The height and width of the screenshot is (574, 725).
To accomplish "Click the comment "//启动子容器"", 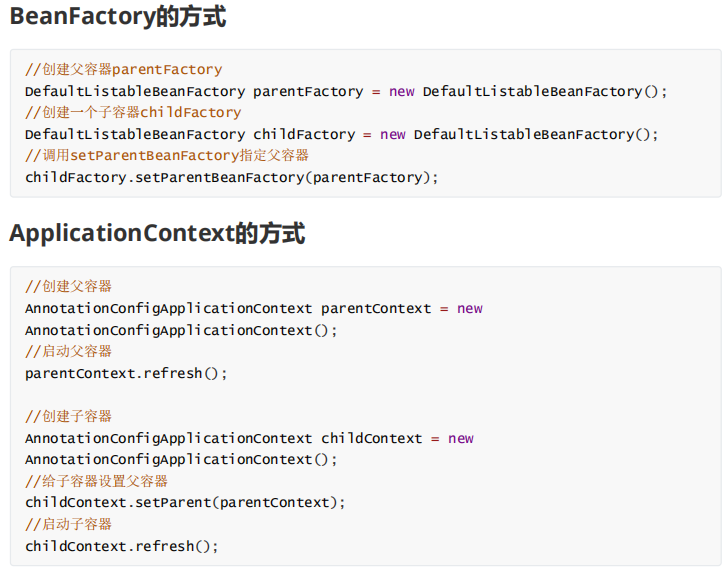I will click(x=68, y=524).
